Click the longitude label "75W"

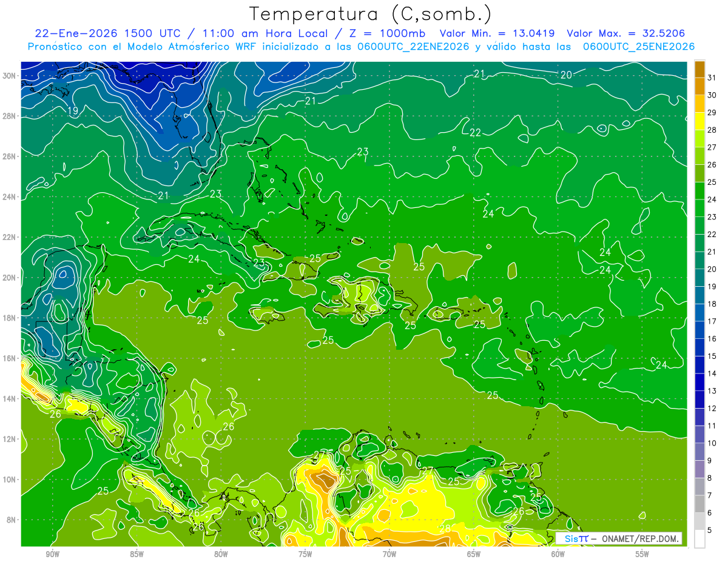click(305, 555)
